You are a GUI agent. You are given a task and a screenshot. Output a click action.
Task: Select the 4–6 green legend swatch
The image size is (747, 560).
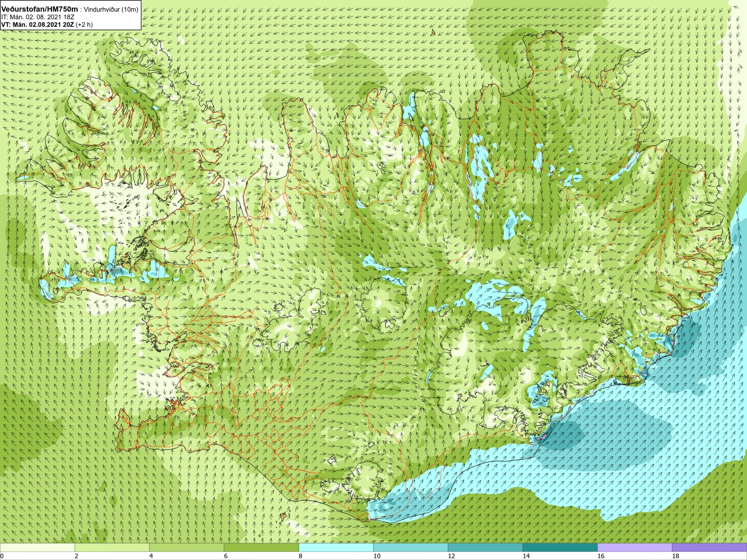click(187, 548)
